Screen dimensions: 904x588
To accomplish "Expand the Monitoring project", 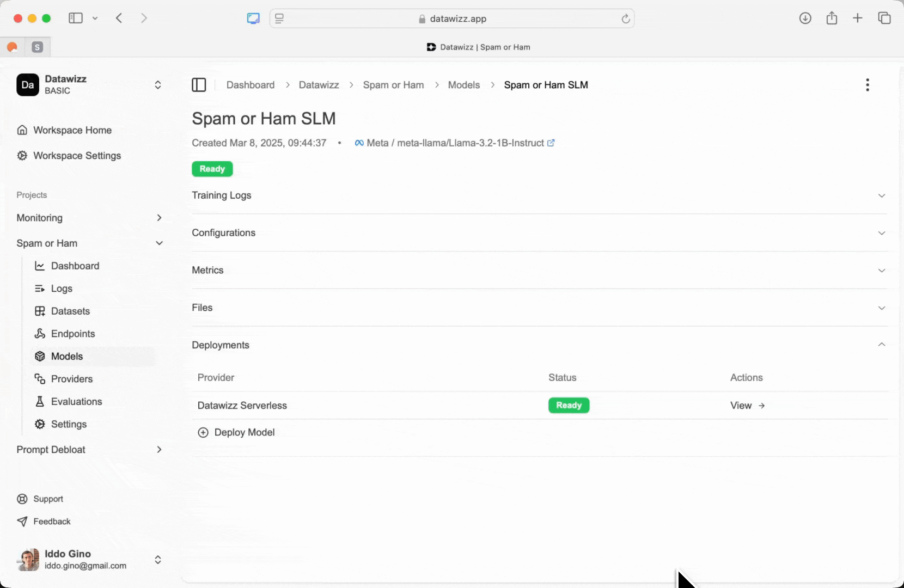I will (x=159, y=218).
